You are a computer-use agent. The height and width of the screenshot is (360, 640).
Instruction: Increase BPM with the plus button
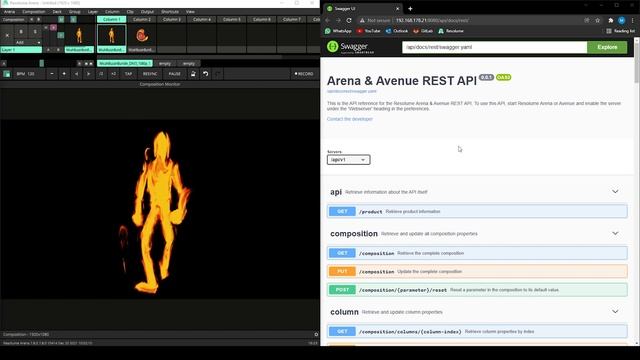64,74
